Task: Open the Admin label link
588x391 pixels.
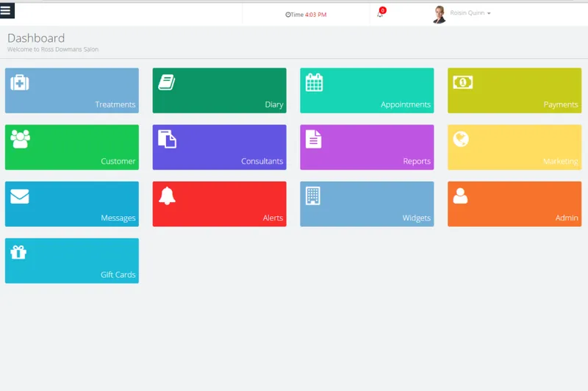Action: coord(567,218)
